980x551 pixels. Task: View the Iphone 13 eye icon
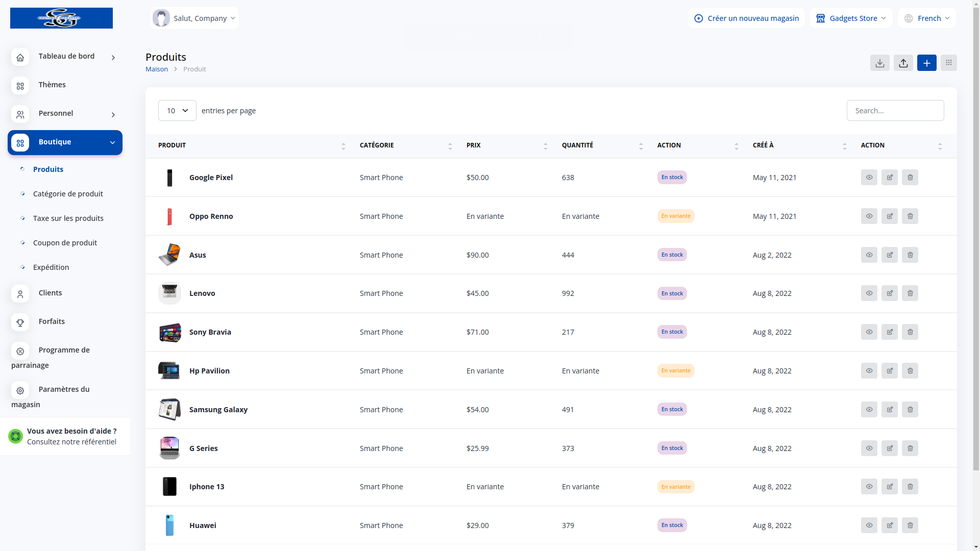(869, 487)
